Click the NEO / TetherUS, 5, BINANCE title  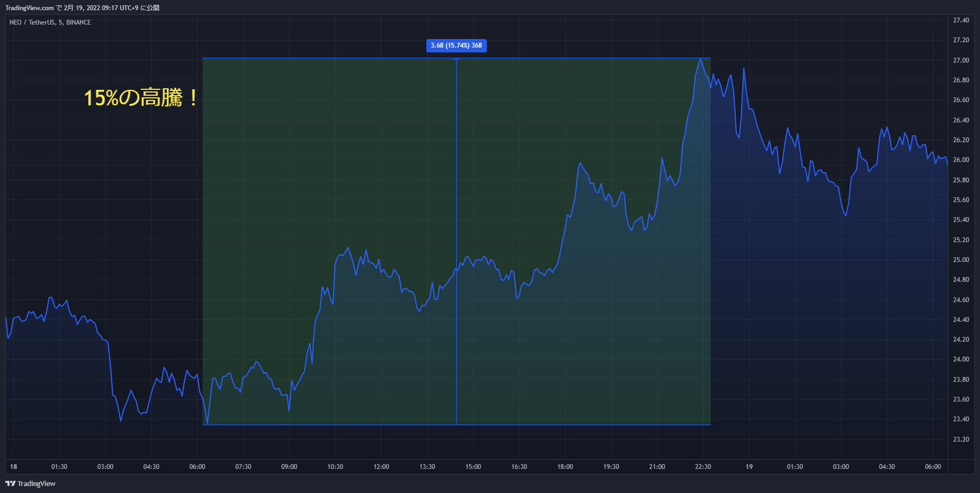(50, 22)
